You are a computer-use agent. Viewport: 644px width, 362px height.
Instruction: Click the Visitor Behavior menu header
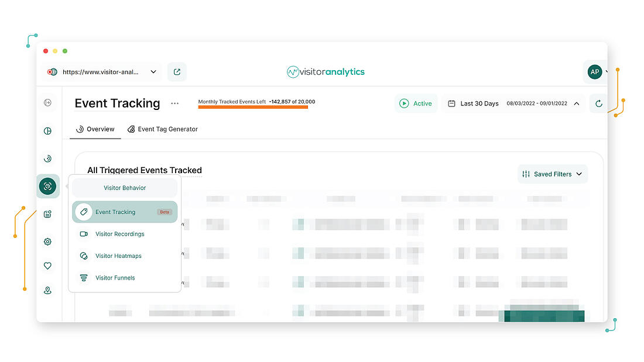(125, 188)
